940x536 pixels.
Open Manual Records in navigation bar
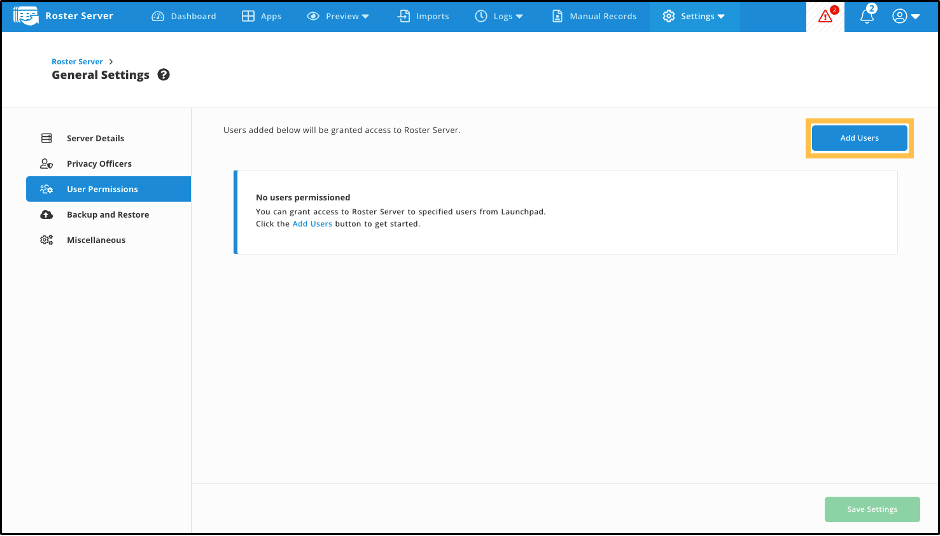594,16
